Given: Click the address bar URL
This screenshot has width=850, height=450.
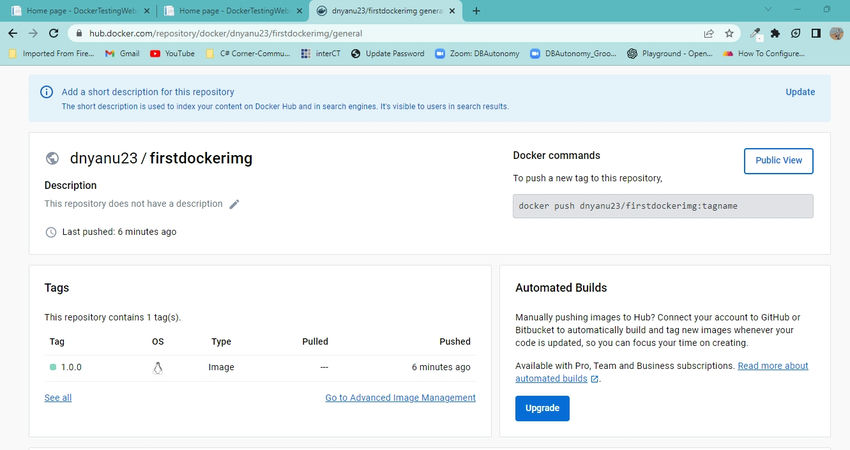Looking at the screenshot, I should tap(226, 33).
